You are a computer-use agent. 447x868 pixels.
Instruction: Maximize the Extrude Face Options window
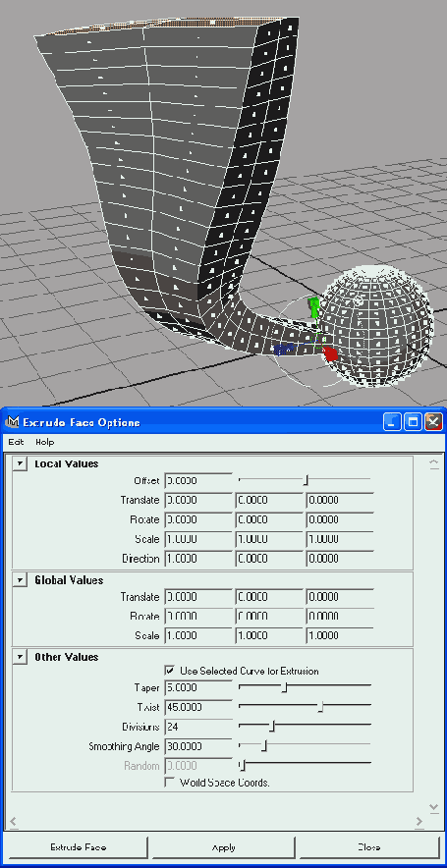click(413, 422)
